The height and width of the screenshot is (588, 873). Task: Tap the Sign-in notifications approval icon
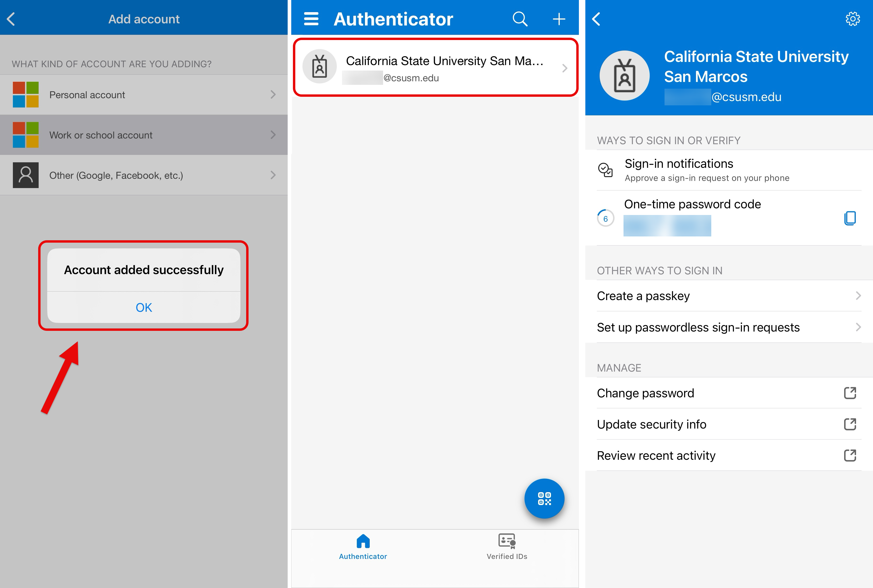click(605, 170)
